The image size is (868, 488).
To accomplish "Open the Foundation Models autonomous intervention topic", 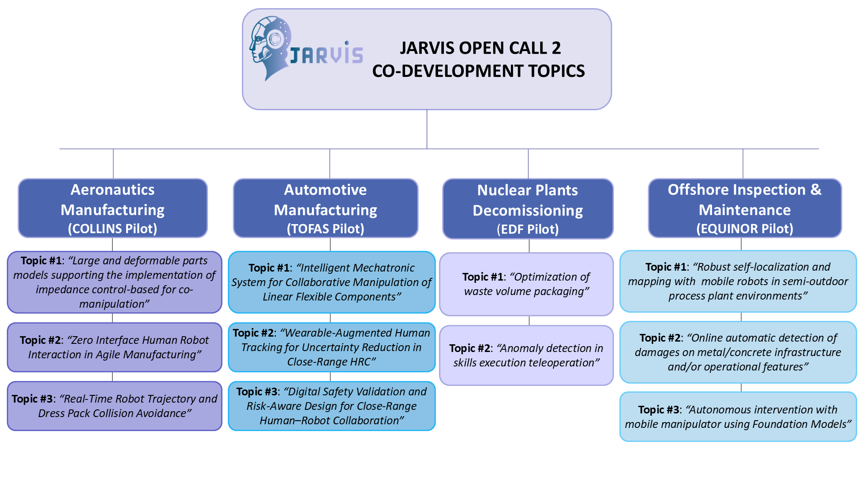I will pyautogui.click(x=738, y=417).
